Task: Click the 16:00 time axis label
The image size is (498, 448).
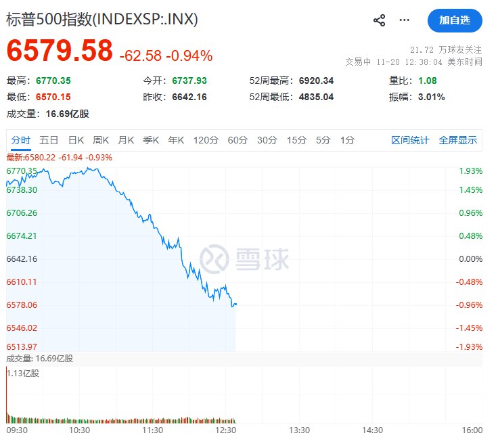Action: (x=472, y=430)
